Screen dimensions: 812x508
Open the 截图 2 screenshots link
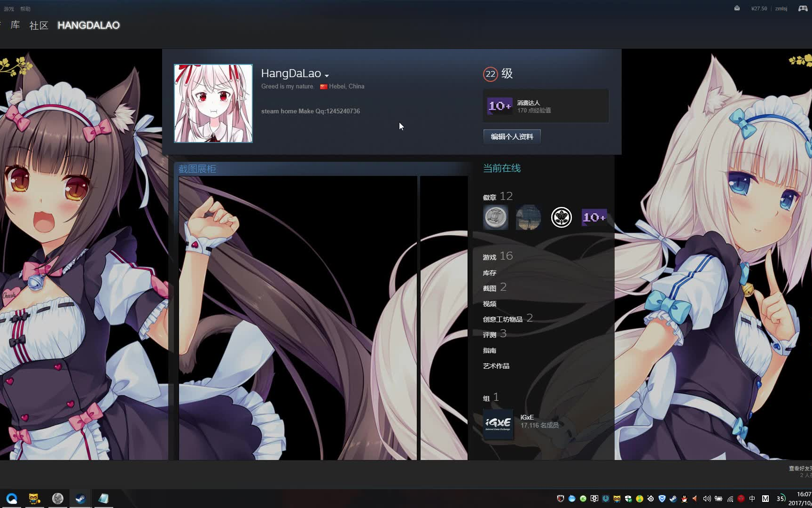coord(494,287)
